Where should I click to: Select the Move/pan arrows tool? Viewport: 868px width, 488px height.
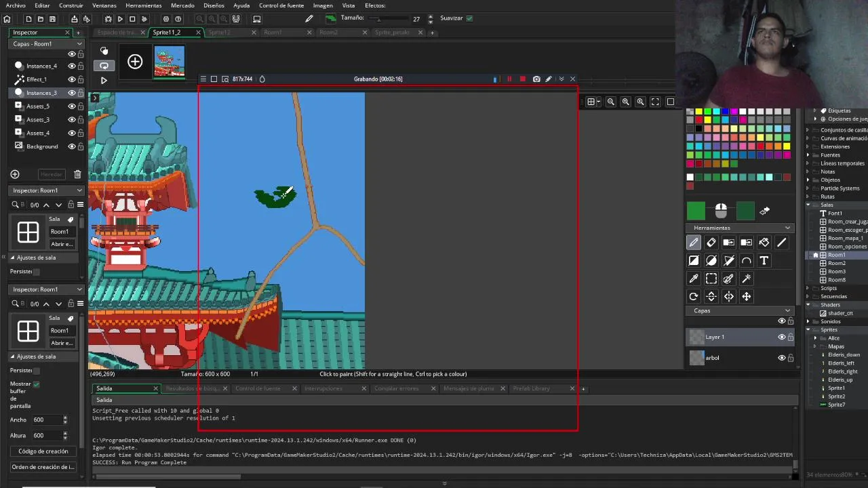pos(747,296)
